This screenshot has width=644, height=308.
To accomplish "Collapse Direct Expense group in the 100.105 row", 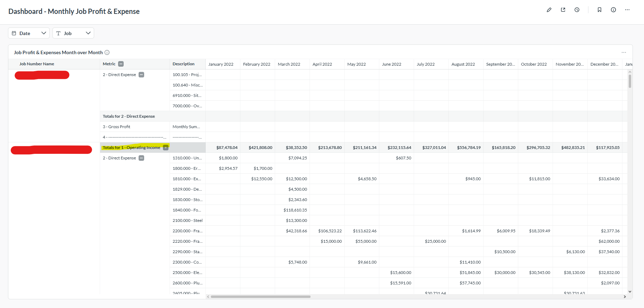I will click(x=141, y=75).
